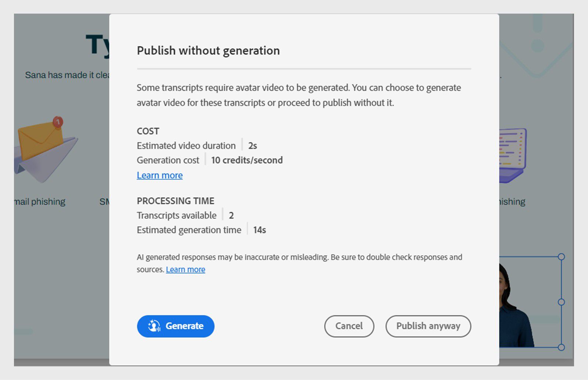588x380 pixels.
Task: Open the Learn more link under generation cost
Action: point(159,175)
